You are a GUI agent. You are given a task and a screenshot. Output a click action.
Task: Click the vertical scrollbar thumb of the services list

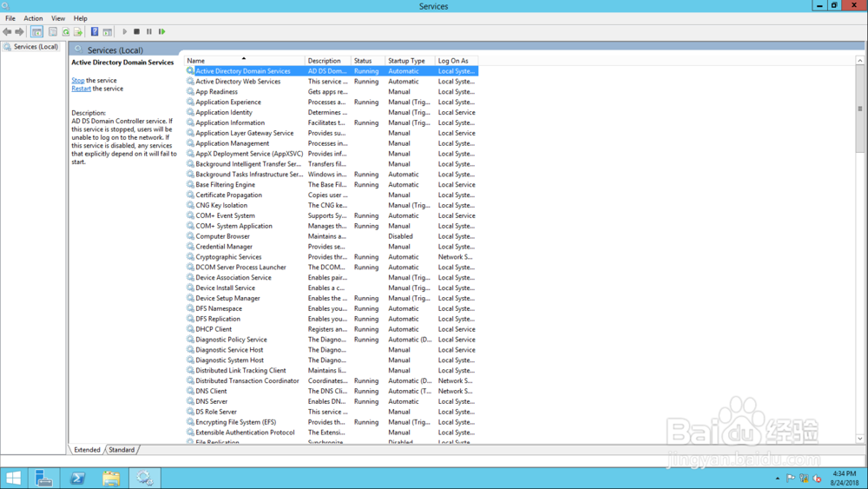point(859,109)
